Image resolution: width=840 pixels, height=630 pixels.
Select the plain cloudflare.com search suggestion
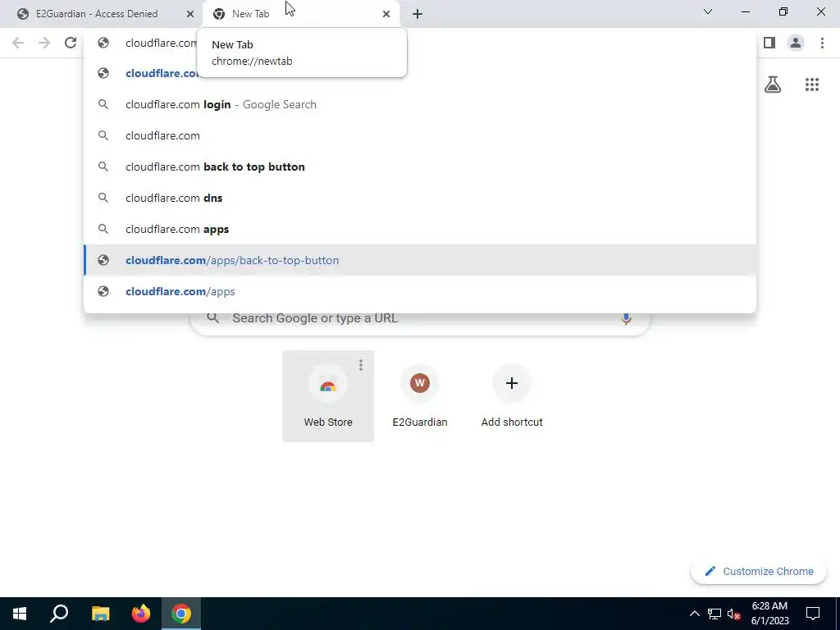420,135
